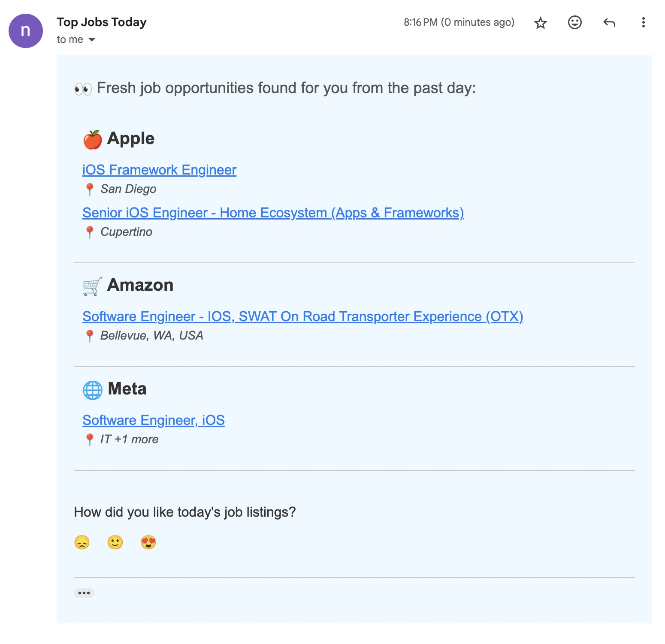Star the Top Jobs Today email
The image size is (665, 644).
point(540,23)
